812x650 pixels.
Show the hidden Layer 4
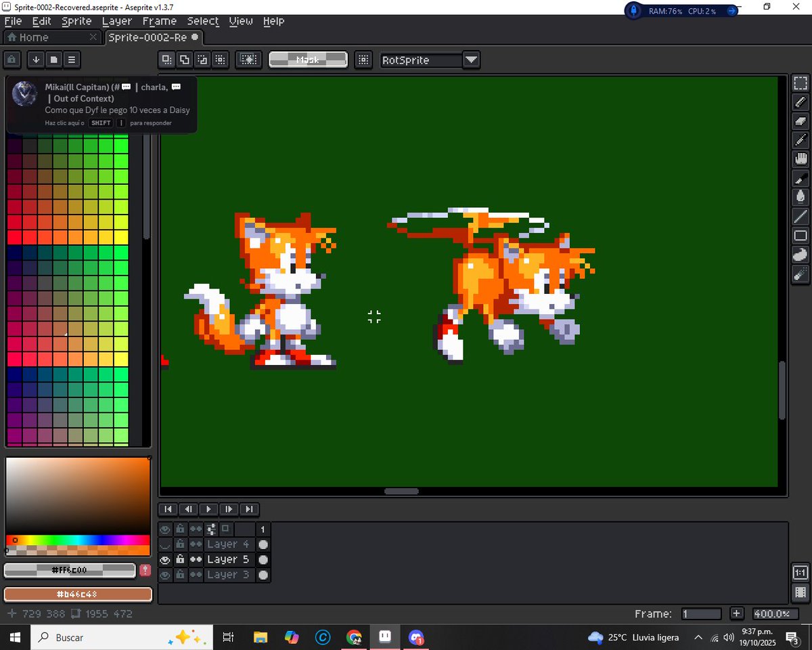[165, 544]
